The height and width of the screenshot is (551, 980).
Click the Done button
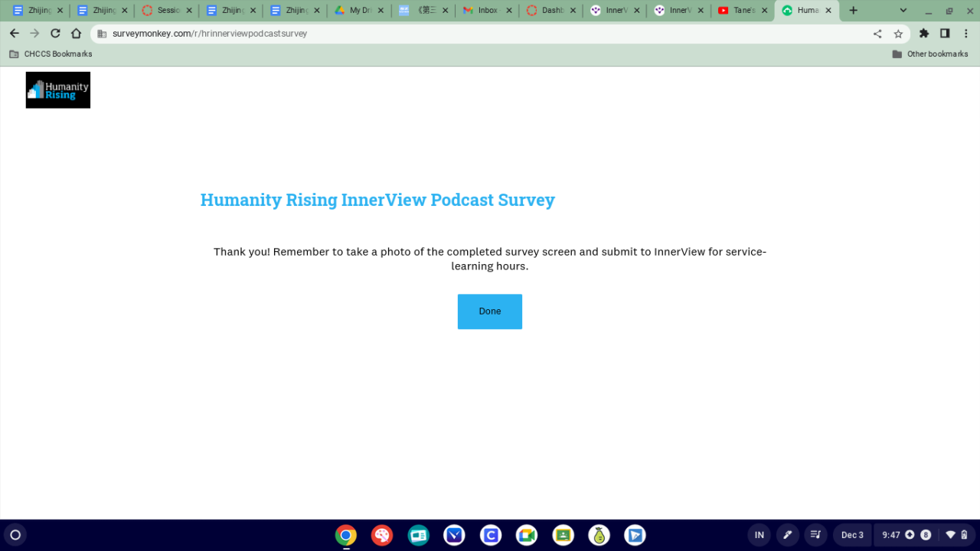pos(490,311)
